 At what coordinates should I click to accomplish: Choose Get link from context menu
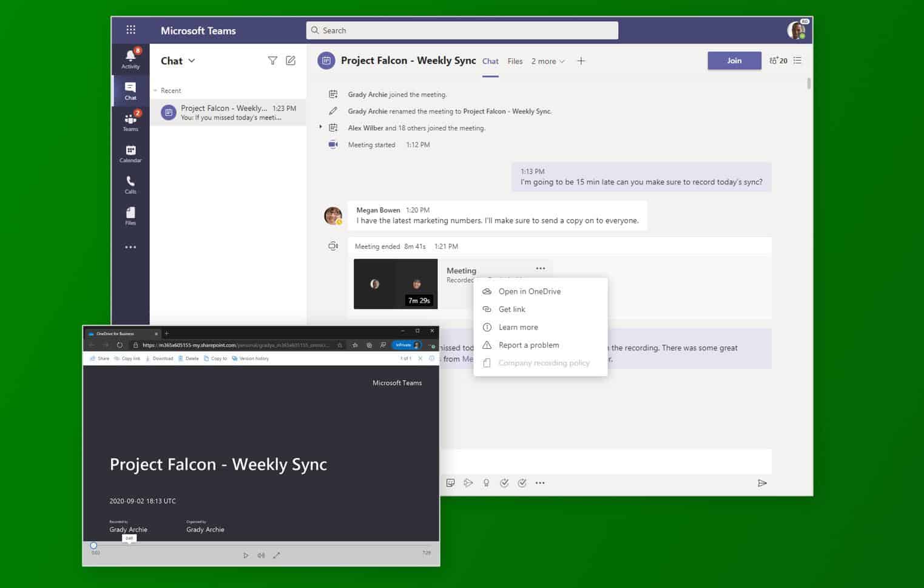540,309
